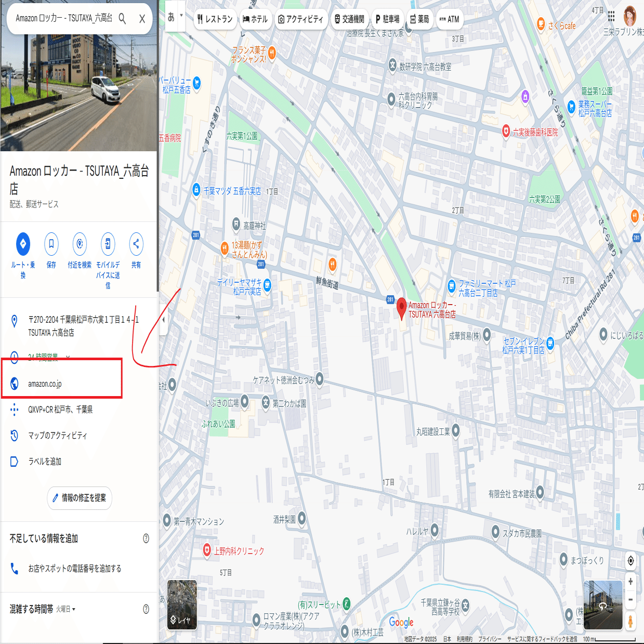644x644 pixels.
Task: Open the プライバシー link
Action: (x=490, y=639)
